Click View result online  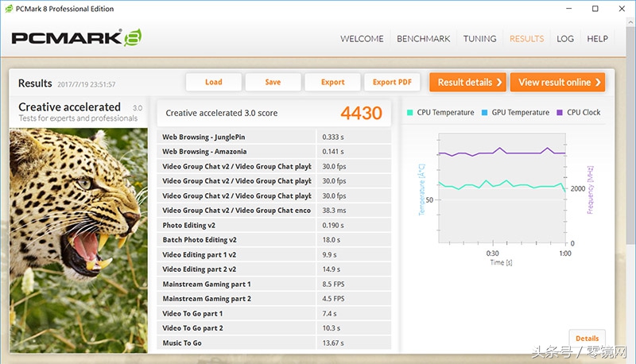point(558,83)
